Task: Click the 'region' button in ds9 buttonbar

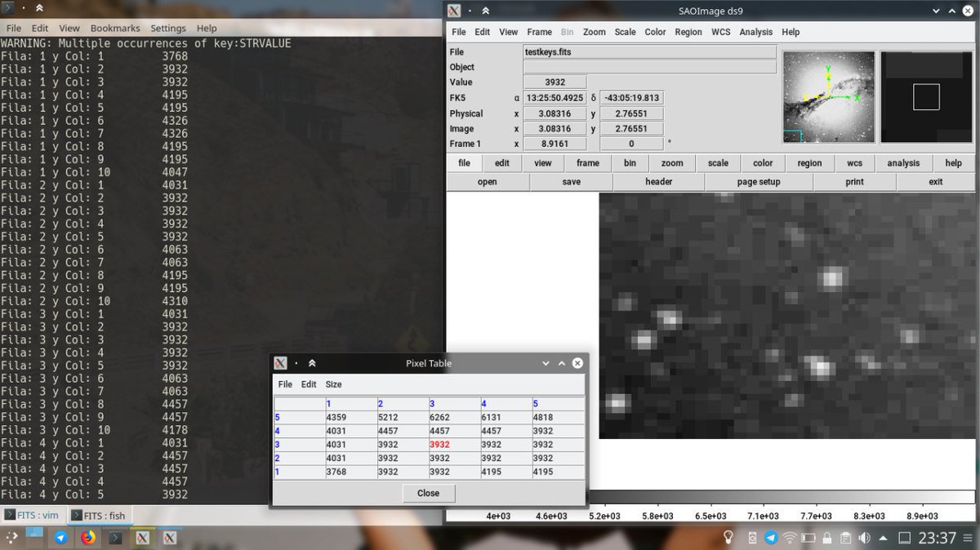Action: click(810, 163)
